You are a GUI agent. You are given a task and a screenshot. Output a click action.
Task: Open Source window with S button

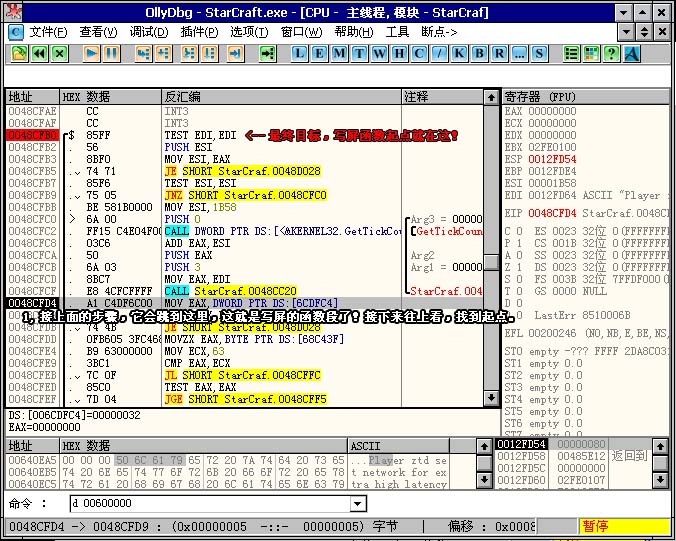(539, 54)
